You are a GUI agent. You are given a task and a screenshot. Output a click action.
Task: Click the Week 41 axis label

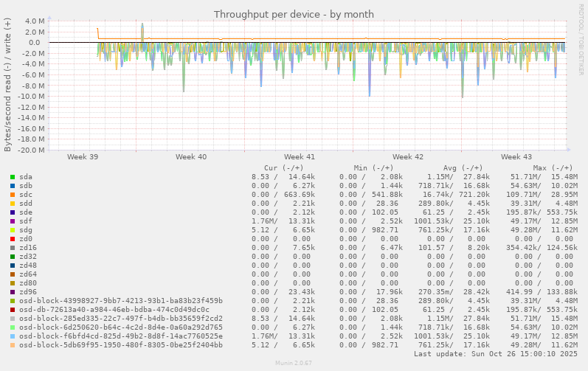pos(300,157)
